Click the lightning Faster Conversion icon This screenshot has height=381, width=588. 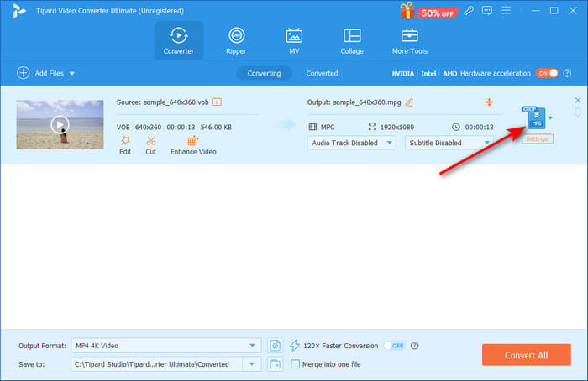point(295,346)
